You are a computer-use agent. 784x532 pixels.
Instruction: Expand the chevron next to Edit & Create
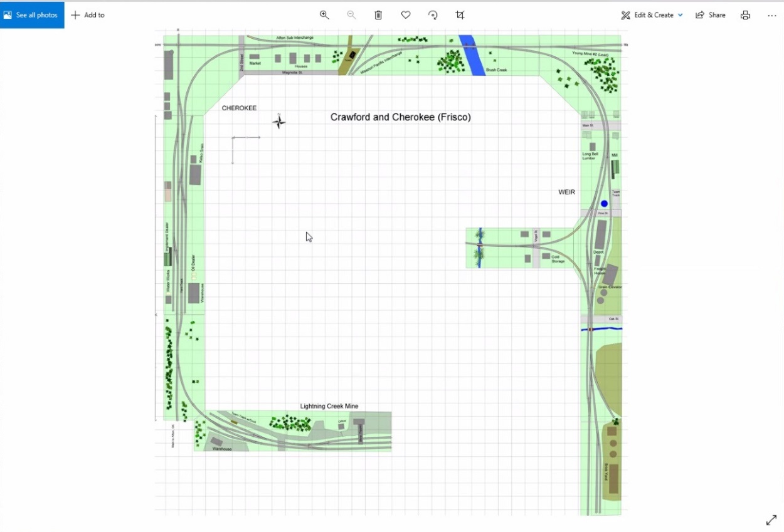click(x=681, y=15)
